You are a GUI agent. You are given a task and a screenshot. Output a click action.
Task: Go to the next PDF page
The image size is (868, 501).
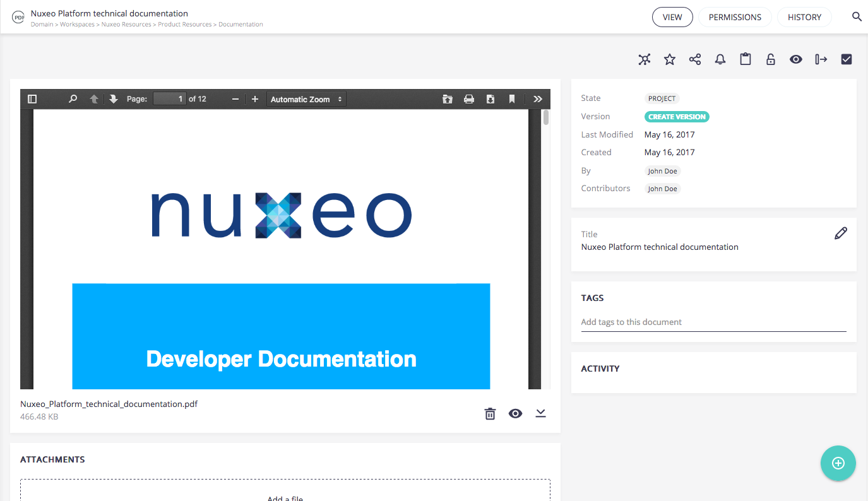click(x=114, y=99)
